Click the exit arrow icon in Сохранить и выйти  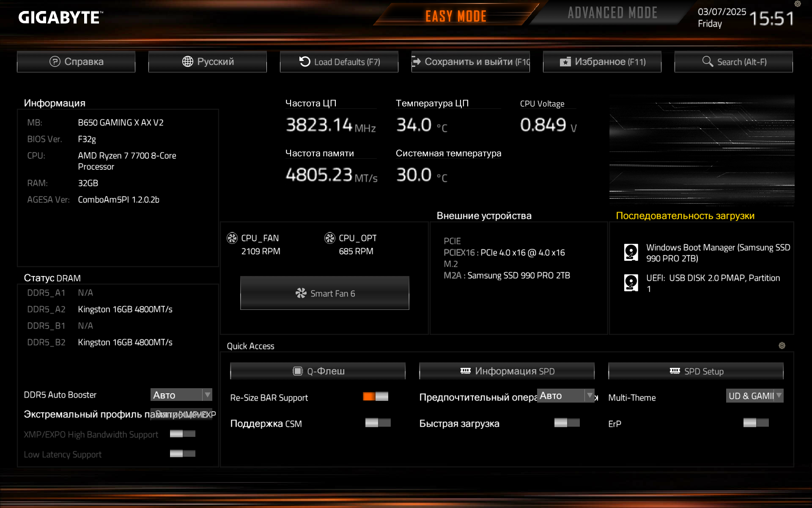416,61
